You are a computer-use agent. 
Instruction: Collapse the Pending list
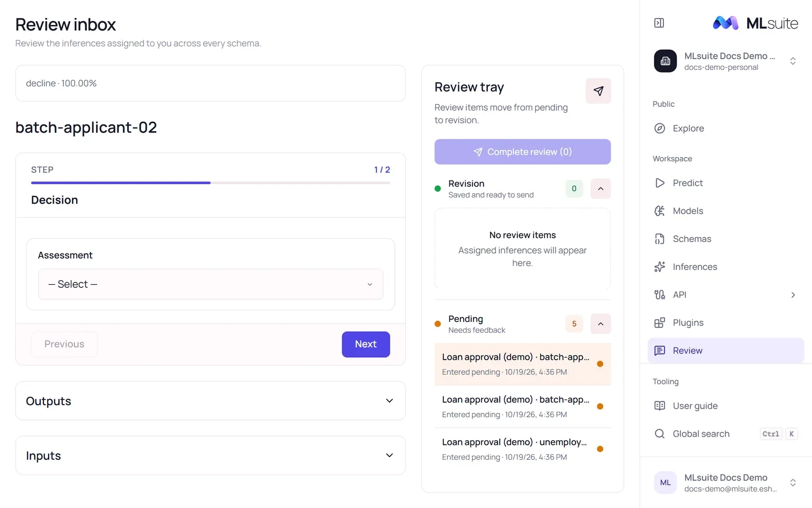[601, 324]
